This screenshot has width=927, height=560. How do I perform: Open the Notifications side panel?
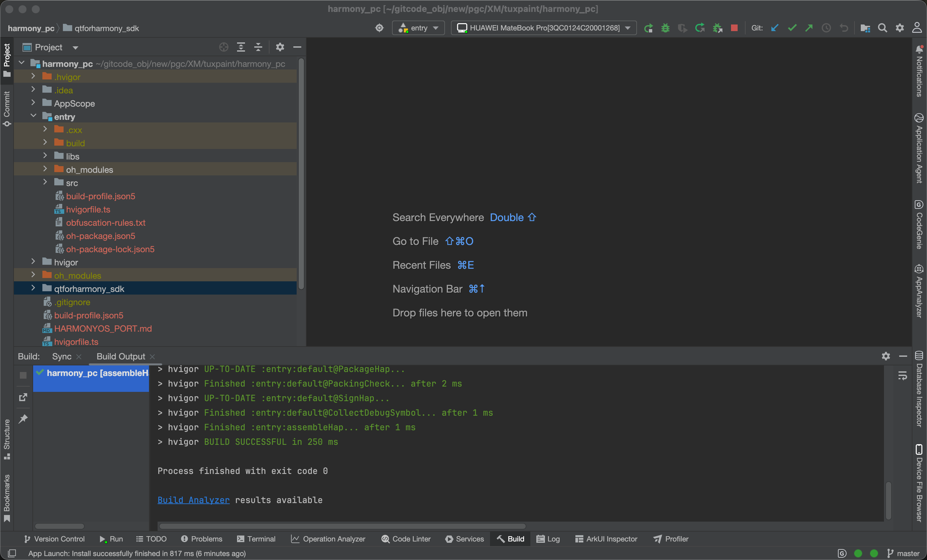pyautogui.click(x=919, y=71)
